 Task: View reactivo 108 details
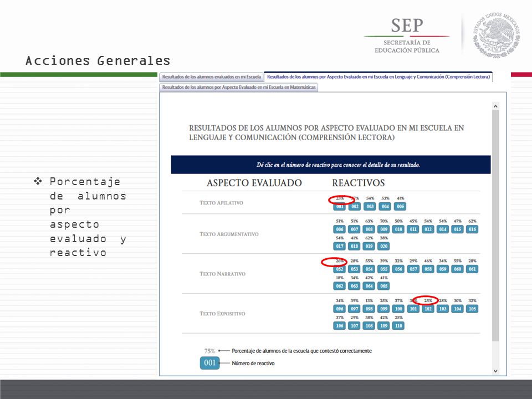(369, 326)
